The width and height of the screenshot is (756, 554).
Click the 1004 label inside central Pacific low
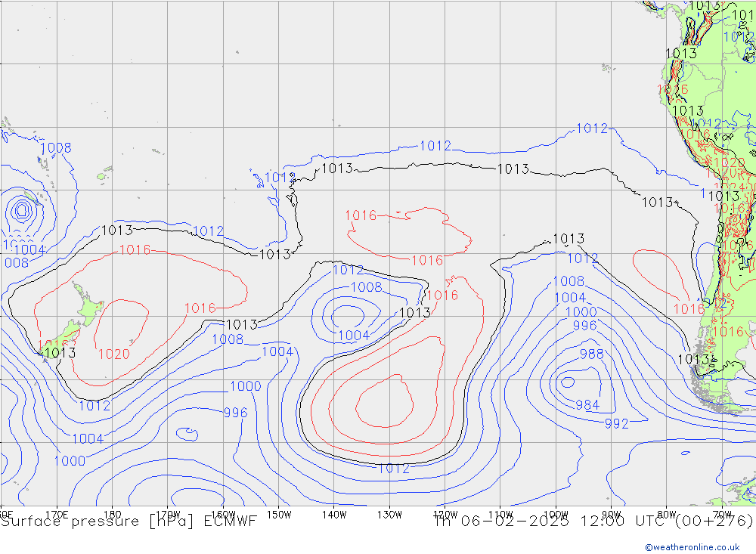[353, 336]
